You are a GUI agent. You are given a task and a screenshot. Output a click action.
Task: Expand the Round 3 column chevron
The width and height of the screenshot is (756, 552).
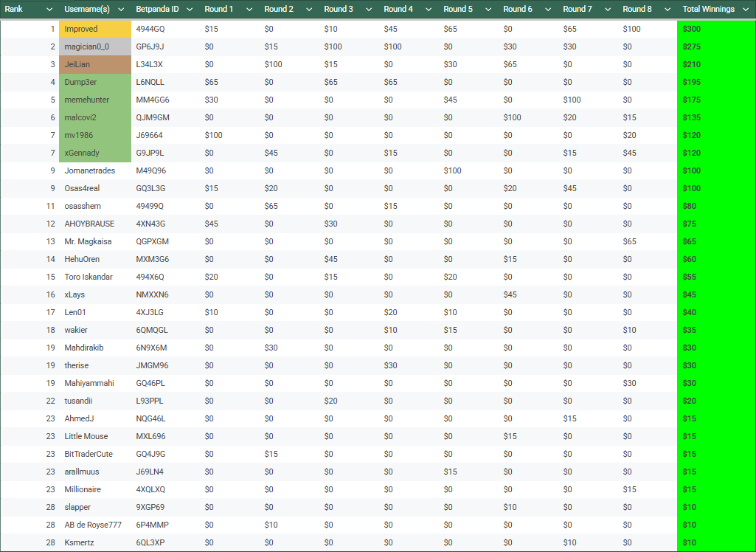click(x=368, y=10)
